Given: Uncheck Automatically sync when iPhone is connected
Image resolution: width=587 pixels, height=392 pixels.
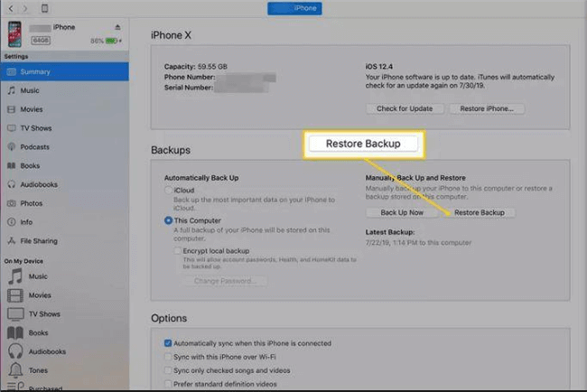Looking at the screenshot, I should point(169,343).
